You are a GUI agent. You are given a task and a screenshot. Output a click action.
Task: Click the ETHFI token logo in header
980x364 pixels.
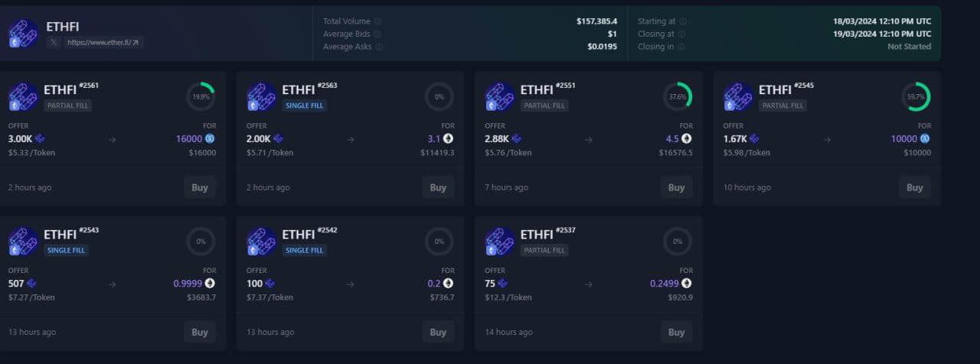coord(24,34)
